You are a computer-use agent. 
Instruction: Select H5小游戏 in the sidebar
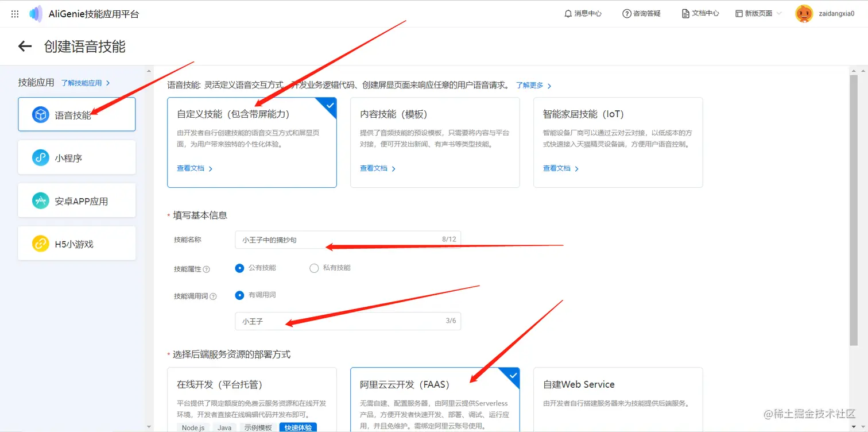77,244
